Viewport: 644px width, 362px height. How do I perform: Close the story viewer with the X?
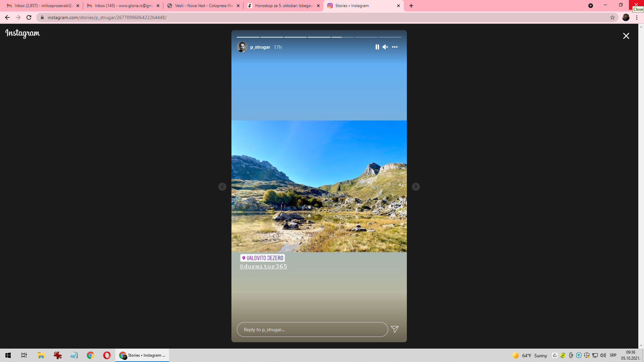[626, 36]
